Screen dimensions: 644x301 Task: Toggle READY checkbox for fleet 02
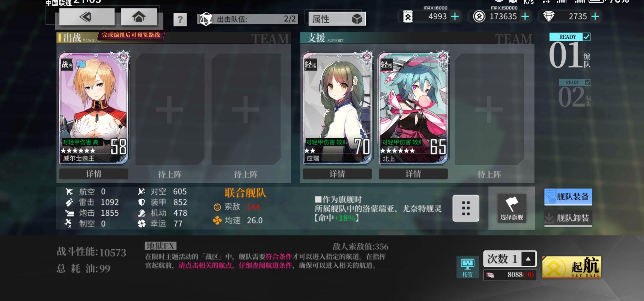click(588, 82)
